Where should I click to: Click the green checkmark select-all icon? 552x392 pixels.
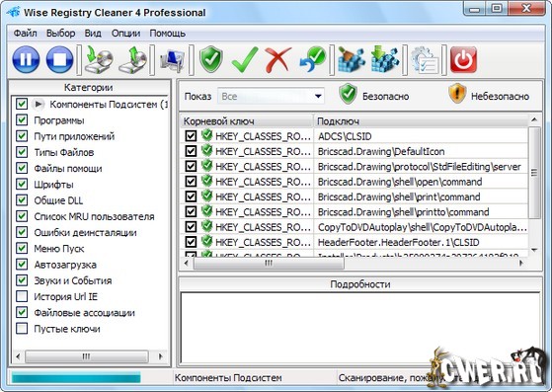(245, 59)
